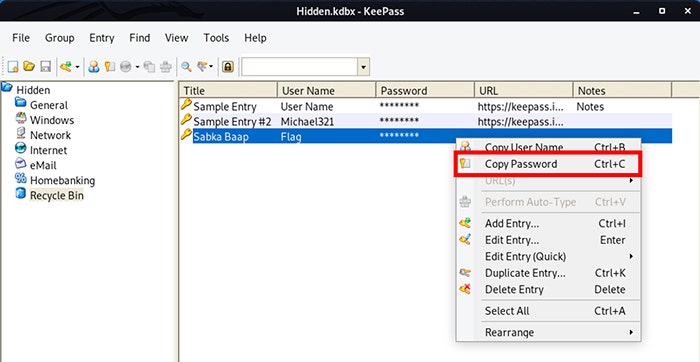
Task: Open the Show Entries dropdown arrow
Action: [211, 67]
